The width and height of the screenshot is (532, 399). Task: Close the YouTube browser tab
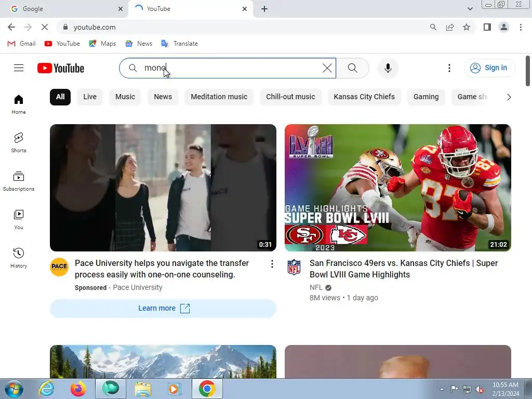pyautogui.click(x=245, y=9)
